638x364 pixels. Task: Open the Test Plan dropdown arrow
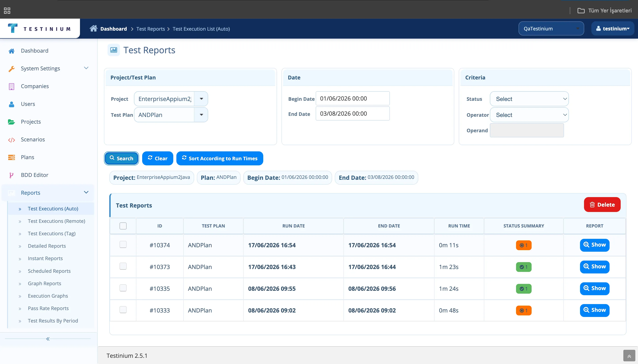pyautogui.click(x=201, y=115)
